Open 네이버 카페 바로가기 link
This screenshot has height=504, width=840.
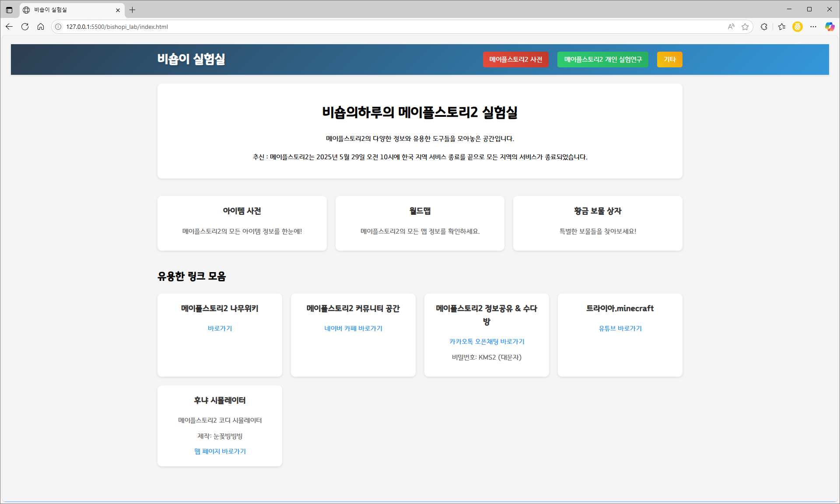pos(353,328)
